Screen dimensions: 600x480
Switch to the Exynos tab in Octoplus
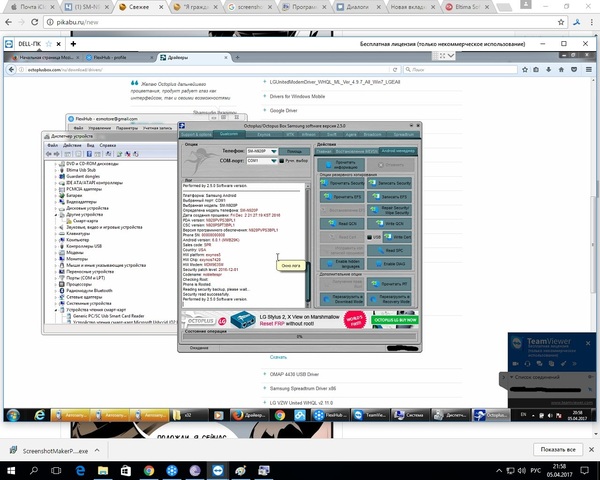[264, 134]
